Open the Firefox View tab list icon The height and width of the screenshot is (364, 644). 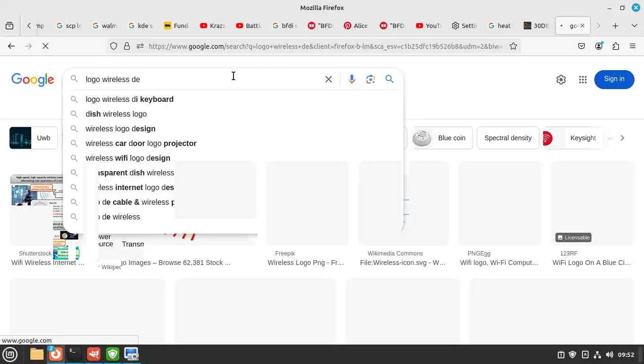click(9, 26)
